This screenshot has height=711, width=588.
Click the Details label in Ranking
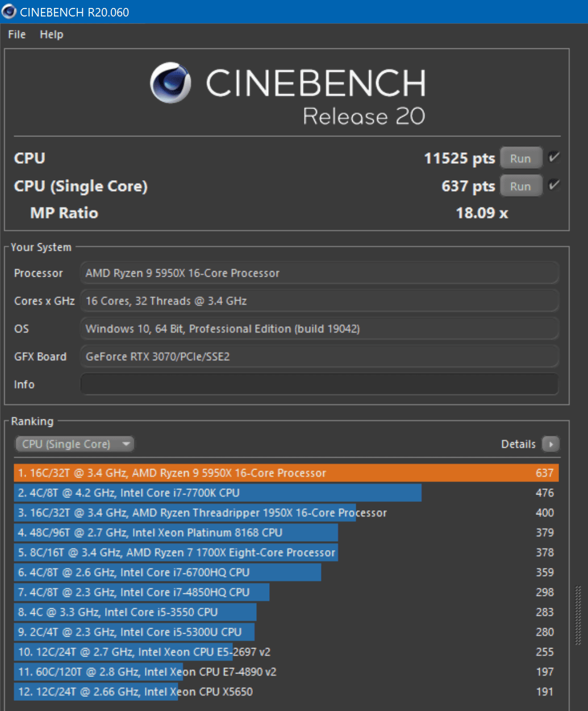[x=518, y=444]
